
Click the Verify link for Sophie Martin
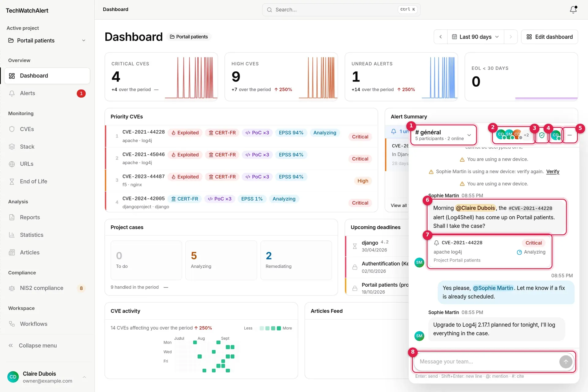552,171
